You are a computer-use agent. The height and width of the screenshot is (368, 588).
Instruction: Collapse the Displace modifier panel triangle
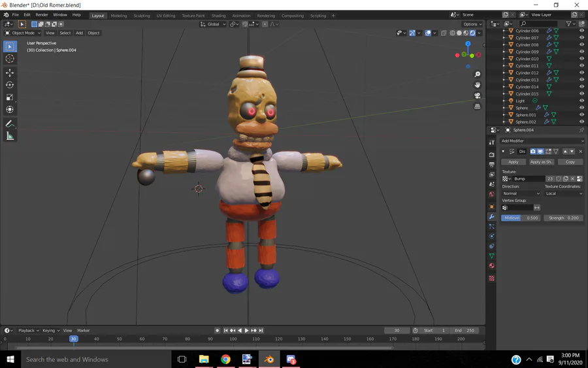click(503, 152)
